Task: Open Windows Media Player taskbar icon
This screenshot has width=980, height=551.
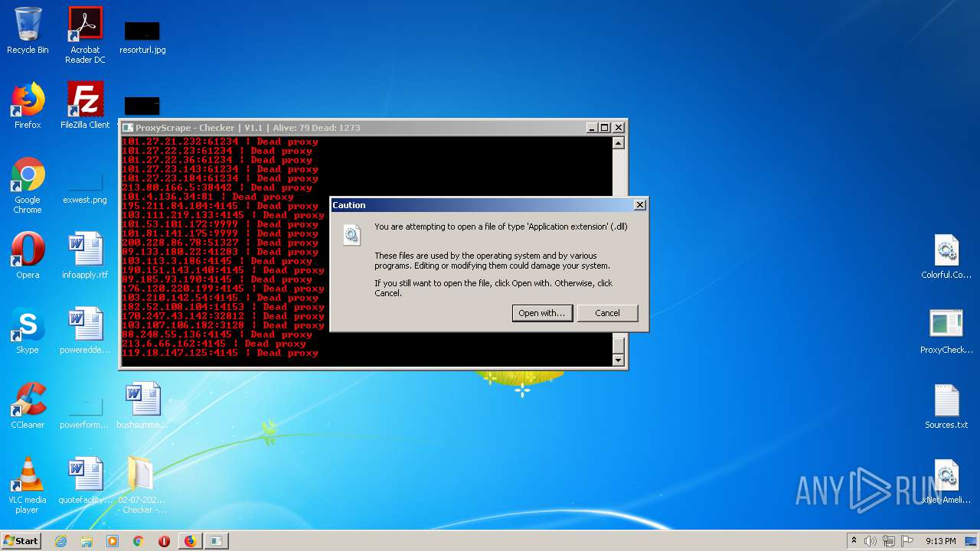Action: 113,541
